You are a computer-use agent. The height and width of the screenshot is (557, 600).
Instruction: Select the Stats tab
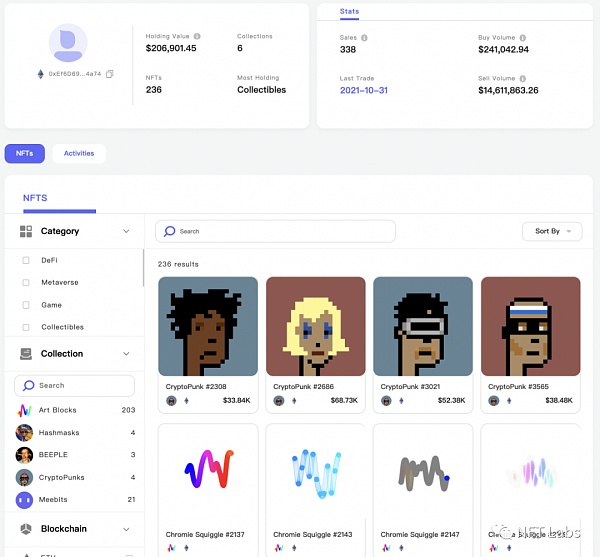click(349, 12)
